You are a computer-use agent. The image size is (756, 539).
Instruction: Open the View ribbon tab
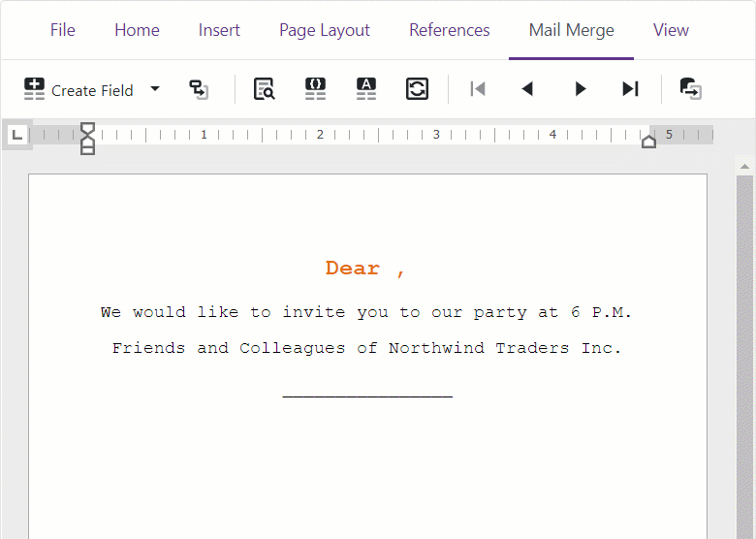pyautogui.click(x=671, y=30)
